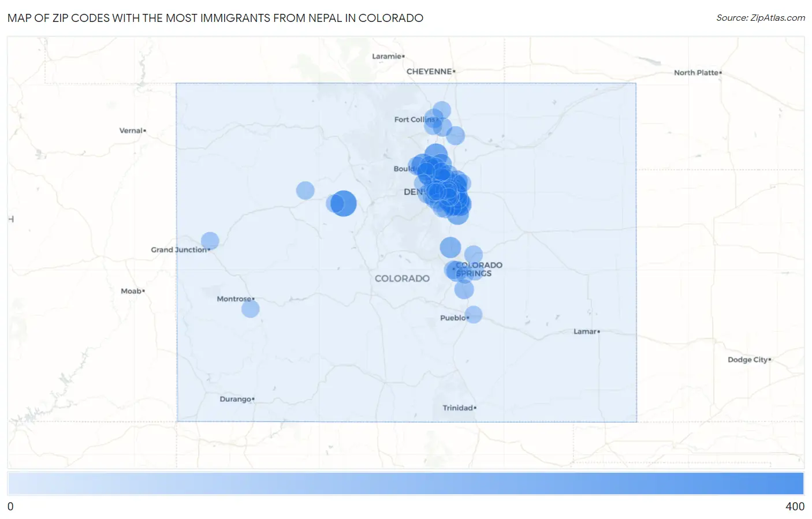Click the Vernal city label
Image resolution: width=812 pixels, height=519 pixels.
pyautogui.click(x=131, y=130)
